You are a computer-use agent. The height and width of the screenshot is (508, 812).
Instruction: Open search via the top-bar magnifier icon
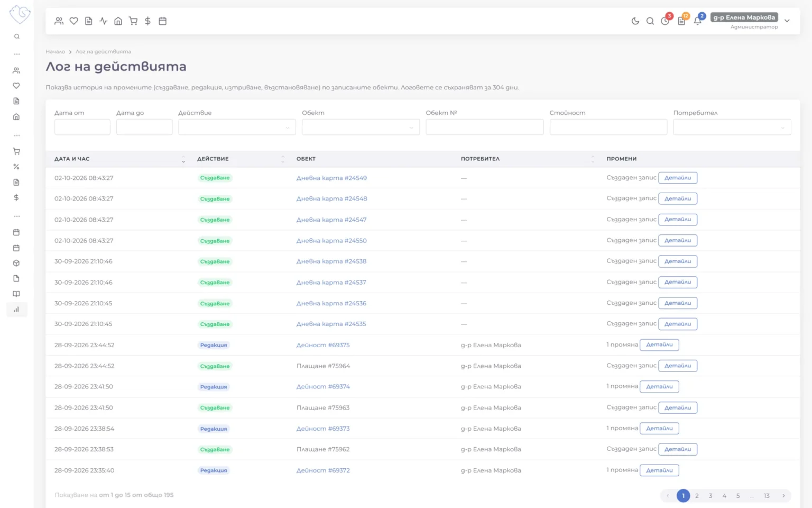tap(650, 21)
